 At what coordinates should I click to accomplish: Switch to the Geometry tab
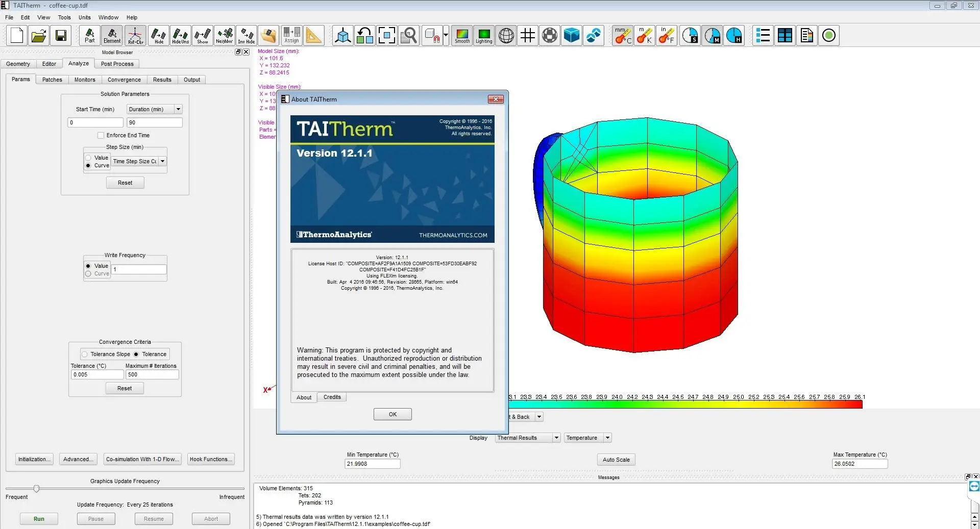(x=18, y=64)
